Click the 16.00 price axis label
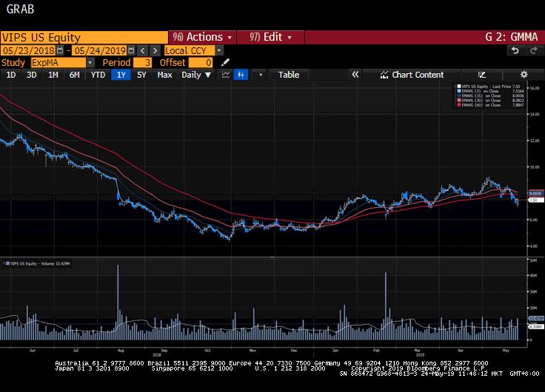The height and width of the screenshot is (392, 545). [534, 88]
